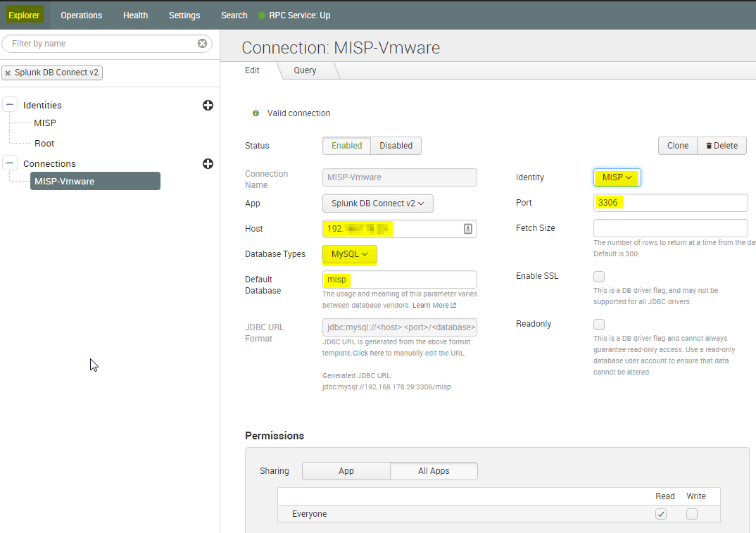The height and width of the screenshot is (533, 756).
Task: Switch to the Query tab
Action: (x=305, y=70)
